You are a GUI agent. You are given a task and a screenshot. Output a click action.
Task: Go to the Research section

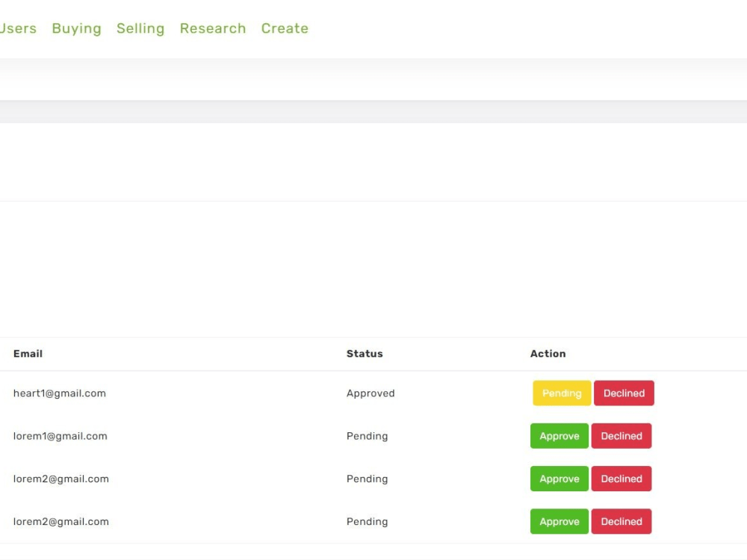(212, 28)
